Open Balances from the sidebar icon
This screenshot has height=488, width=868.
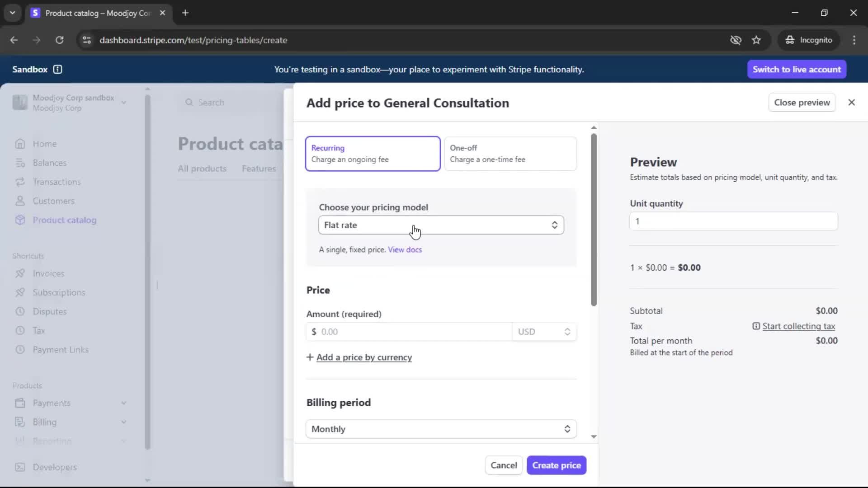(x=20, y=163)
